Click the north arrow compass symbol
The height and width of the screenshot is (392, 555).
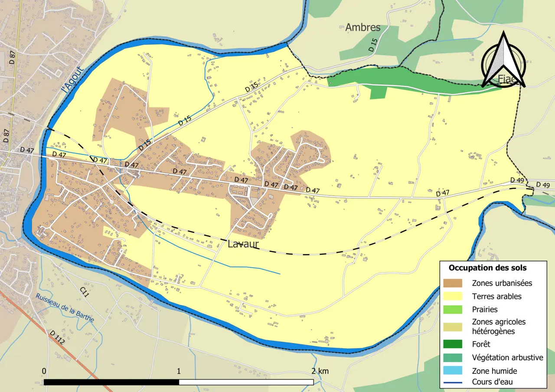pos(504,60)
